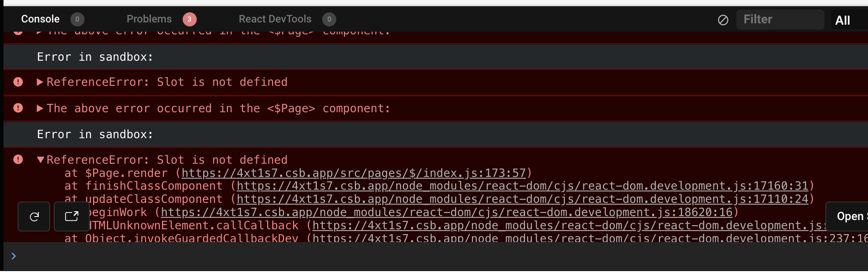
Task: Expand the '<$Page> component' error message
Action: pos(40,108)
